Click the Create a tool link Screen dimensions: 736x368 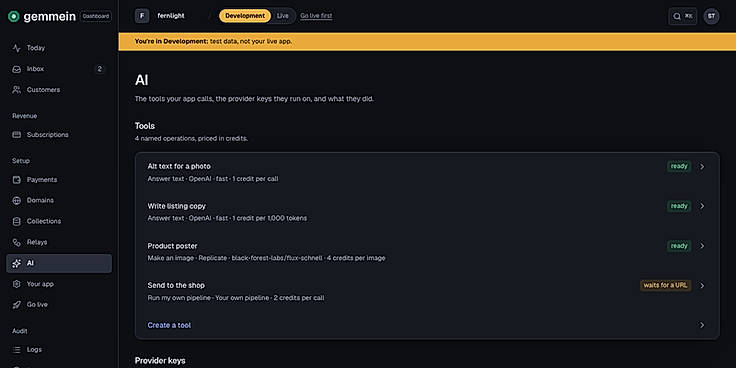169,325
